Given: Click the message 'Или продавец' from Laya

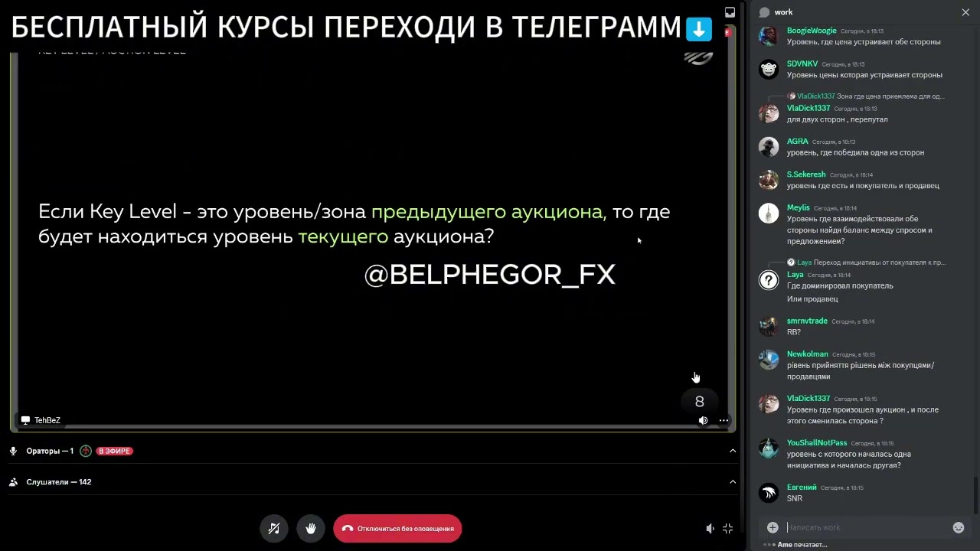Looking at the screenshot, I should tap(812, 298).
